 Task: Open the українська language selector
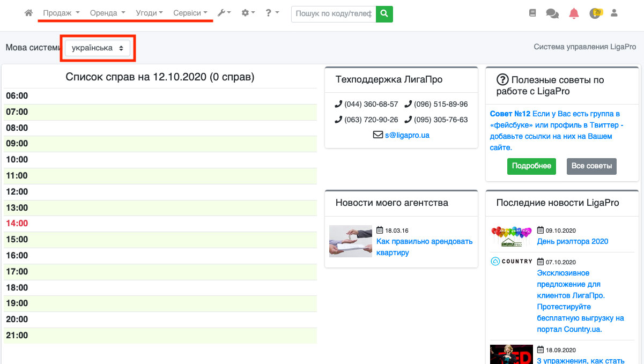point(98,48)
